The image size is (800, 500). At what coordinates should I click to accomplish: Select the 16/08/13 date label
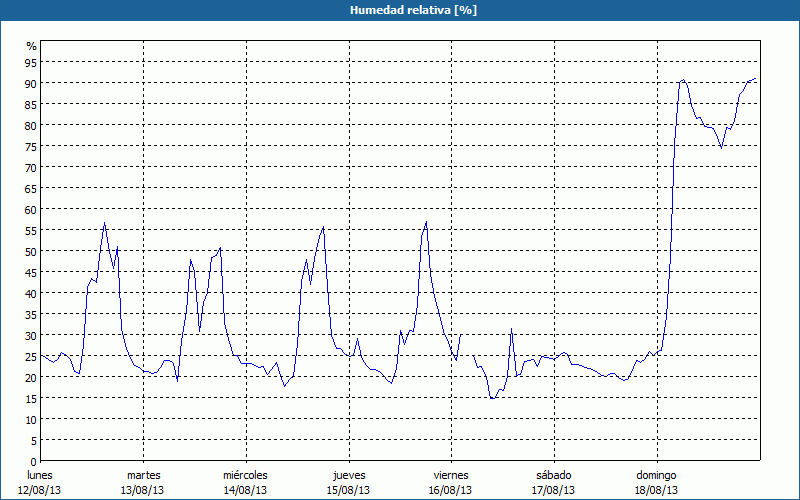coord(451,490)
